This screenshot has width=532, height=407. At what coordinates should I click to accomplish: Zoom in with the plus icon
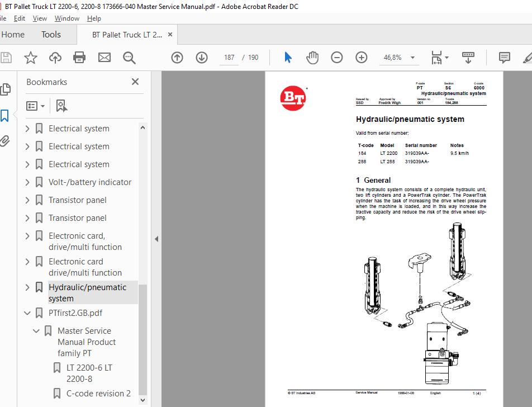point(362,58)
